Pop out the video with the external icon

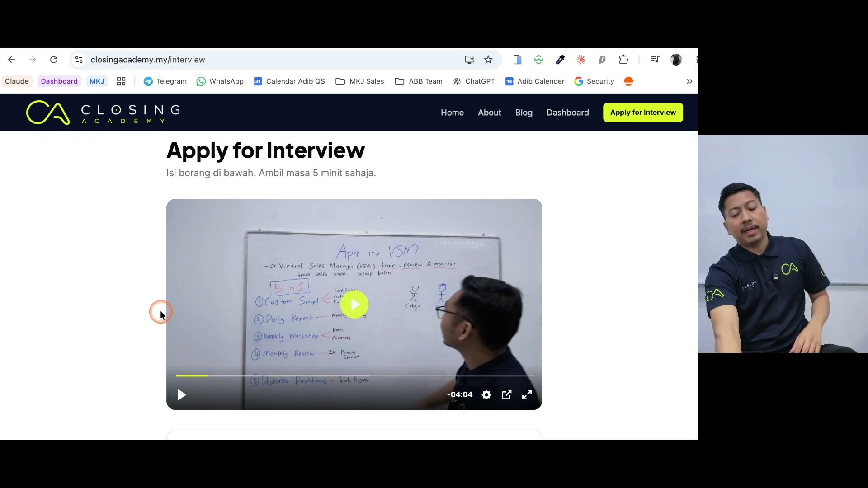pyautogui.click(x=507, y=395)
